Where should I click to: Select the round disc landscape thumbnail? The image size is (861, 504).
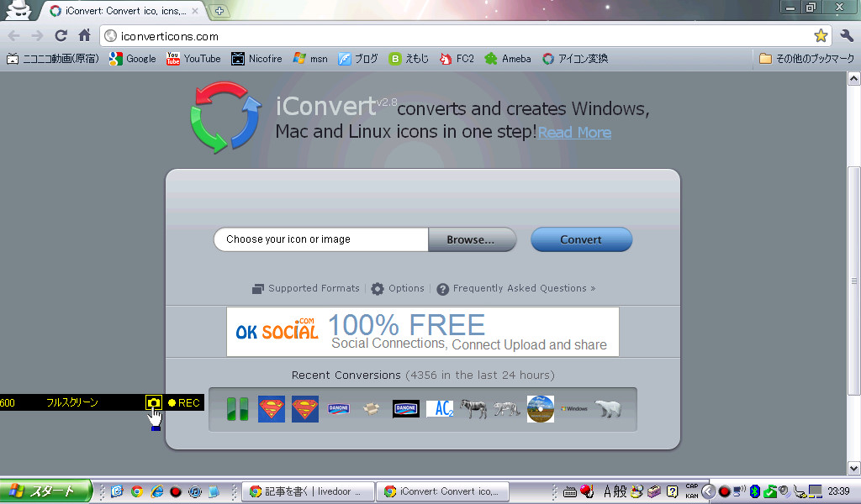(x=541, y=409)
